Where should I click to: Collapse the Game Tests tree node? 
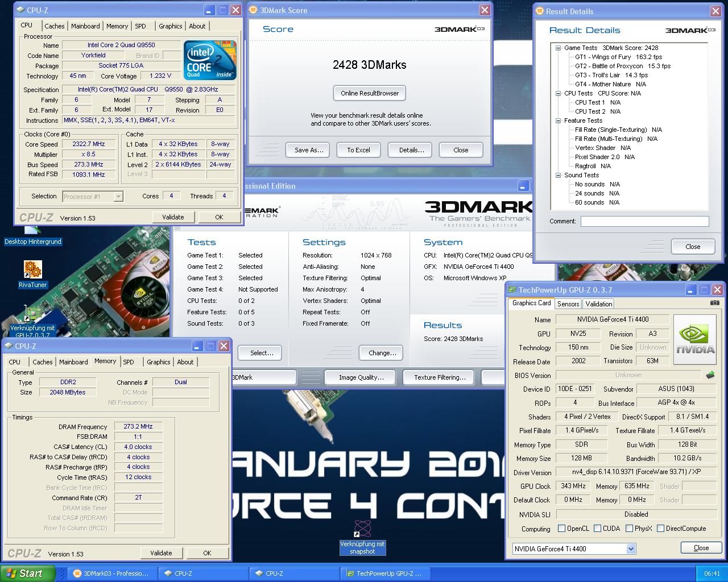pyautogui.click(x=558, y=48)
